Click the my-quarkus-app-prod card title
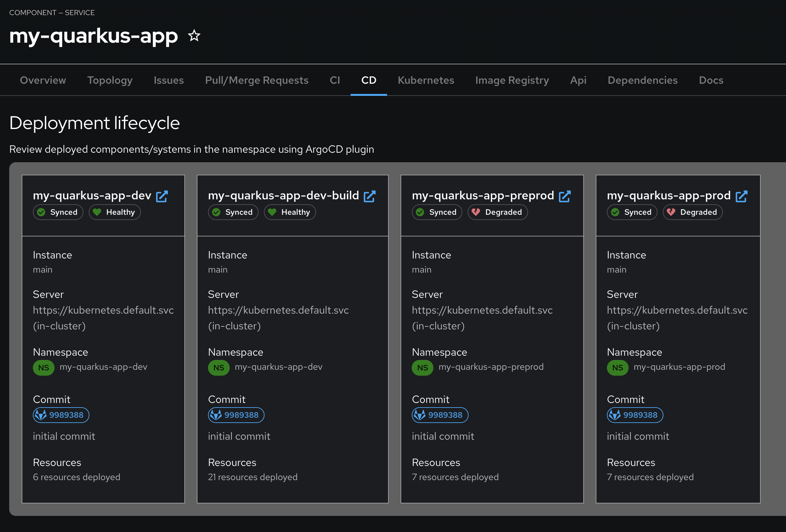 [669, 196]
